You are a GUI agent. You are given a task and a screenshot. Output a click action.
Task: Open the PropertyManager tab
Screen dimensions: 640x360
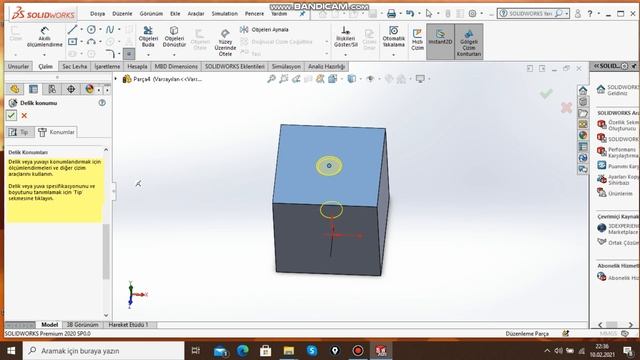[33, 89]
